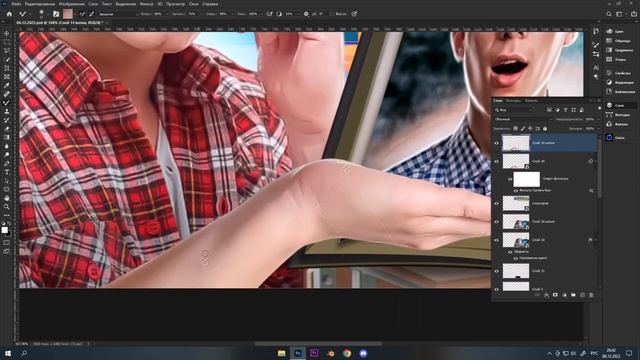The height and width of the screenshot is (360, 640).
Task: Open the Изображение menu
Action: [x=71, y=4]
